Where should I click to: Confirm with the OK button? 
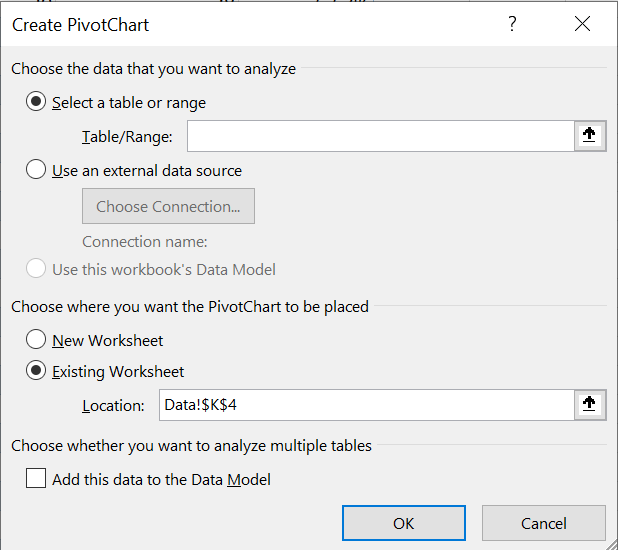403,523
